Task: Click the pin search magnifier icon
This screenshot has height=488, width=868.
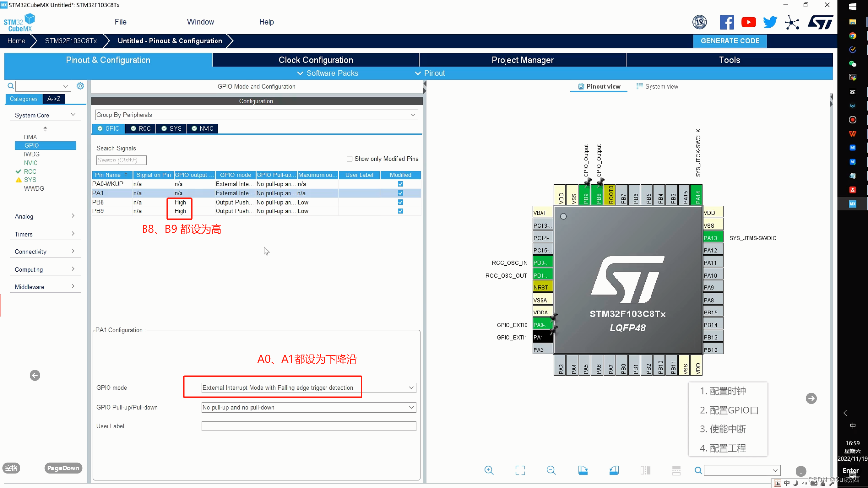Action: [x=698, y=471]
